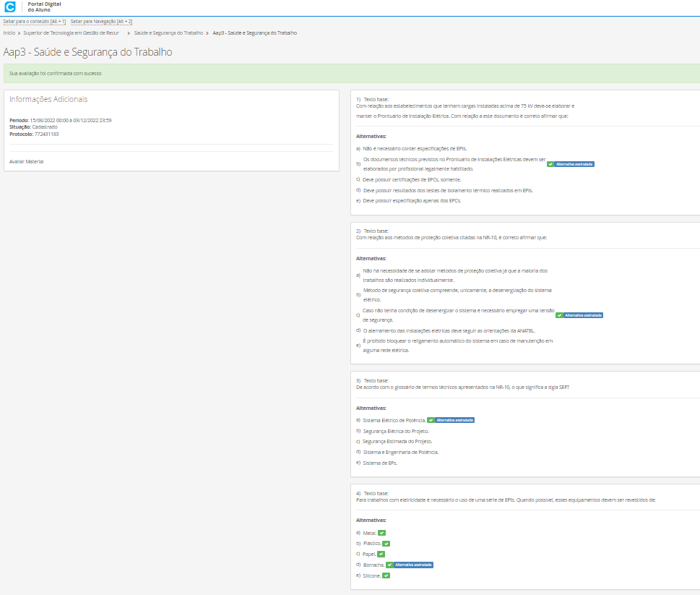Click the success confirmation green banner
Viewport: 700px width, 595px height.
350,74
